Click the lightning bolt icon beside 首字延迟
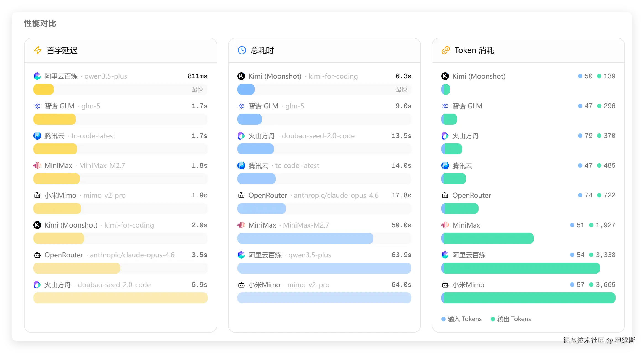644x353 pixels. [38, 50]
